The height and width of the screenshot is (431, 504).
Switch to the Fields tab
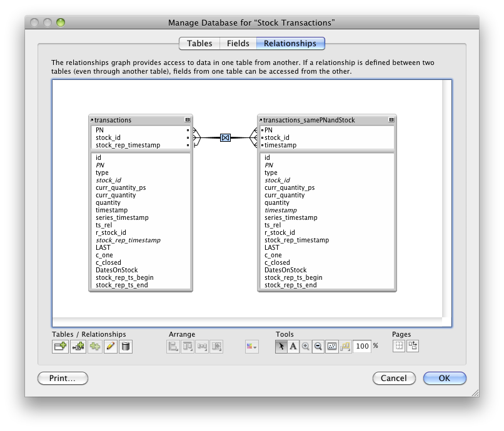238,43
